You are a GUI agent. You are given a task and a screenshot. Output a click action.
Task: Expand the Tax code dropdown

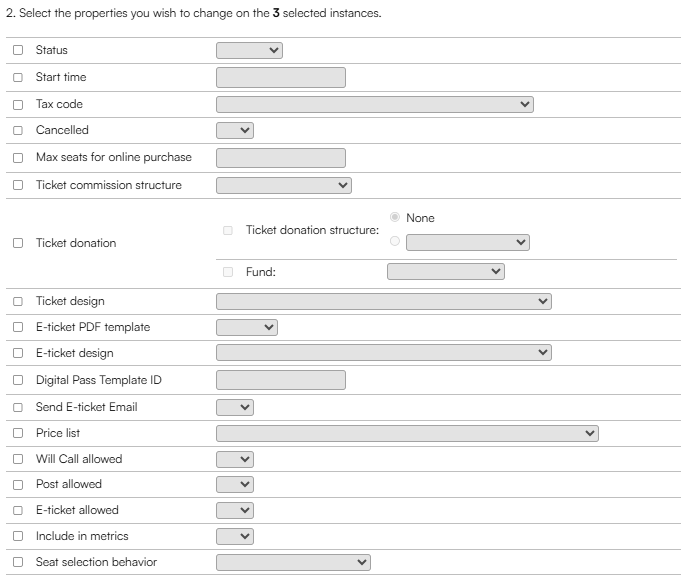pos(375,104)
